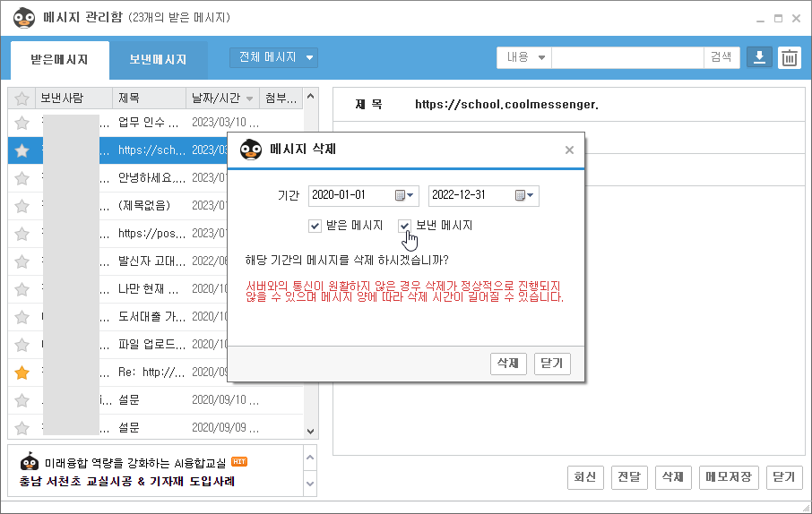Click the search text input field
Image resolution: width=812 pixels, height=514 pixels.
627,57
